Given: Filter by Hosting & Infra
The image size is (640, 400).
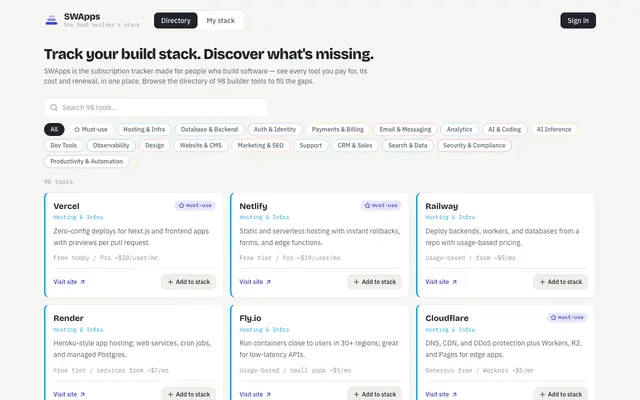Looking at the screenshot, I should point(144,129).
